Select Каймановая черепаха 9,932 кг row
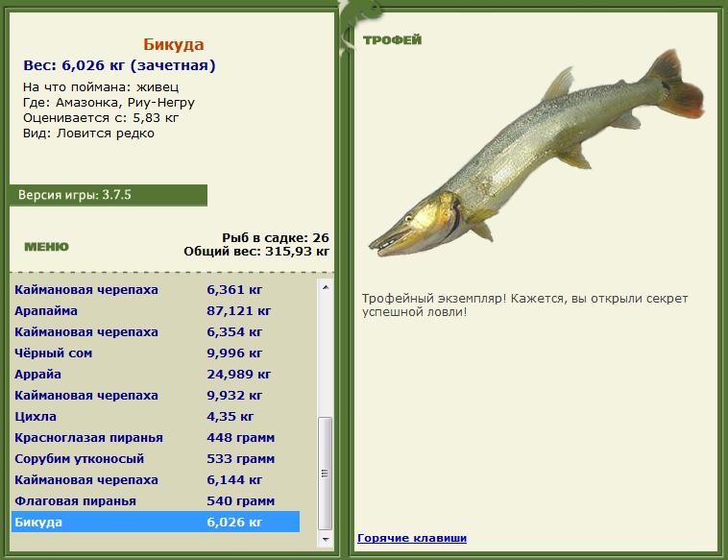728x560 pixels. [x=156, y=395]
